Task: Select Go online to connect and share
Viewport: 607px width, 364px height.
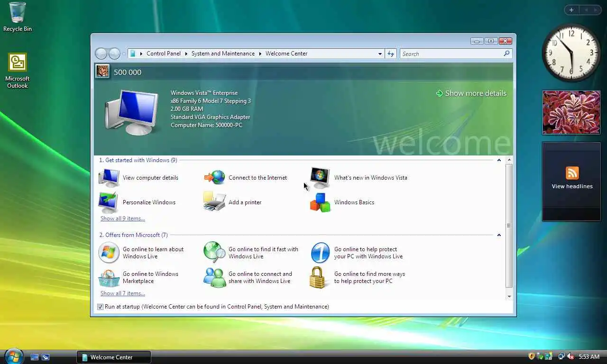Action: click(248, 277)
